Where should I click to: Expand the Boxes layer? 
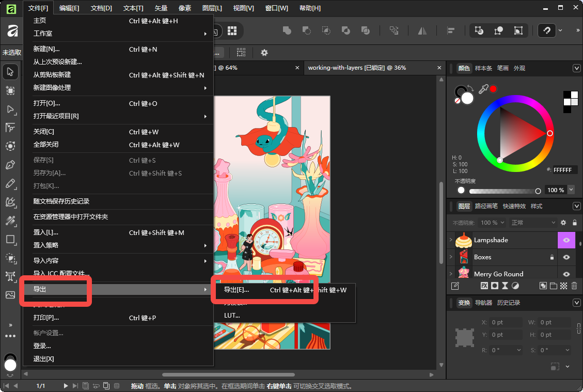pyautogui.click(x=451, y=257)
